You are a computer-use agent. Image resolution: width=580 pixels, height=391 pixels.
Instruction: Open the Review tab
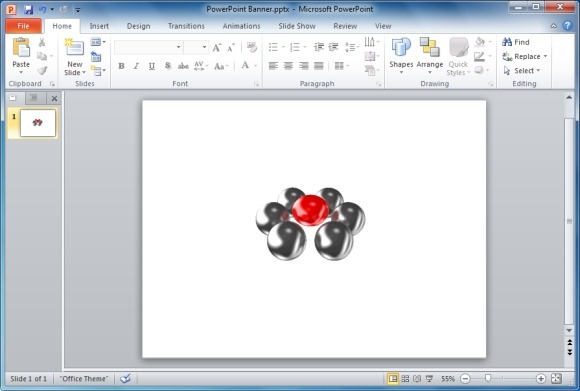pyautogui.click(x=345, y=26)
